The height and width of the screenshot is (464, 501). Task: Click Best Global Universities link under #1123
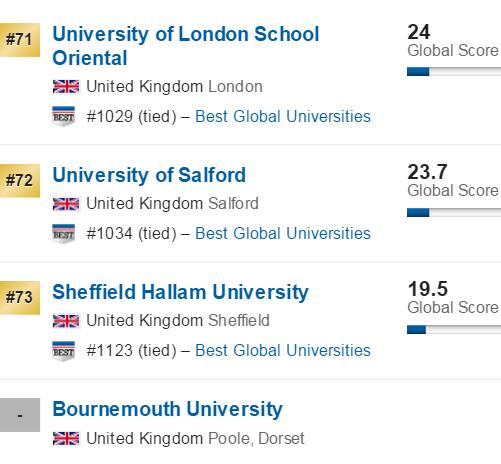[x=283, y=351]
